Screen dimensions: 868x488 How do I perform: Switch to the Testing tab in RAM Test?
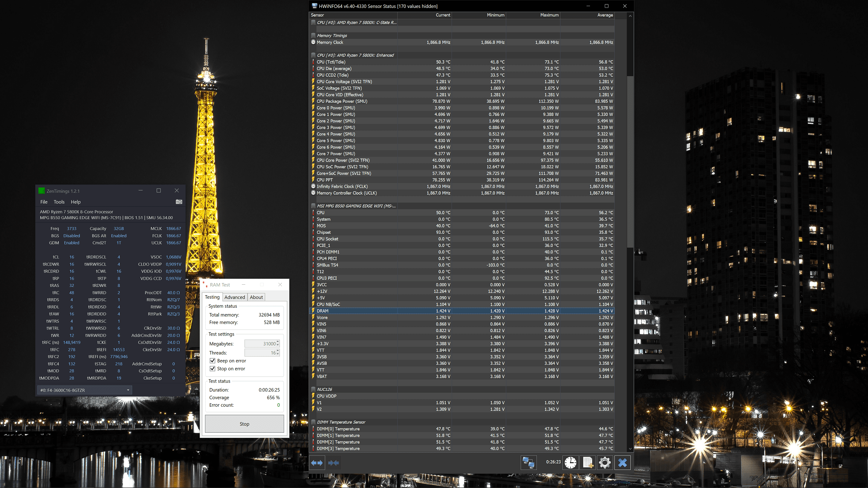[x=212, y=297]
